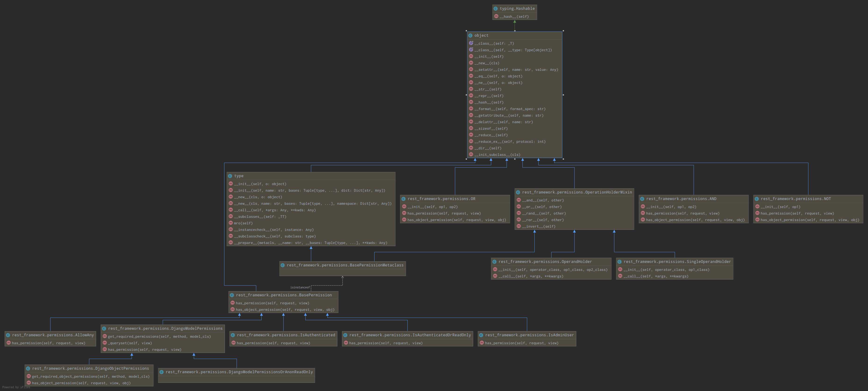This screenshot has height=391, width=868.
Task: Click OperandHolder __init__ with op2_class
Action: 553,269
